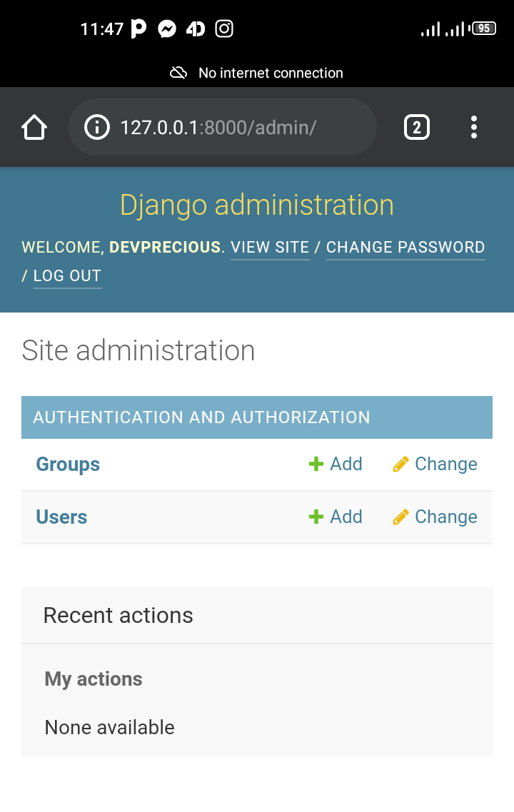Viewport: 514px width, 812px height.
Task: Click the None available text
Action: point(109,728)
